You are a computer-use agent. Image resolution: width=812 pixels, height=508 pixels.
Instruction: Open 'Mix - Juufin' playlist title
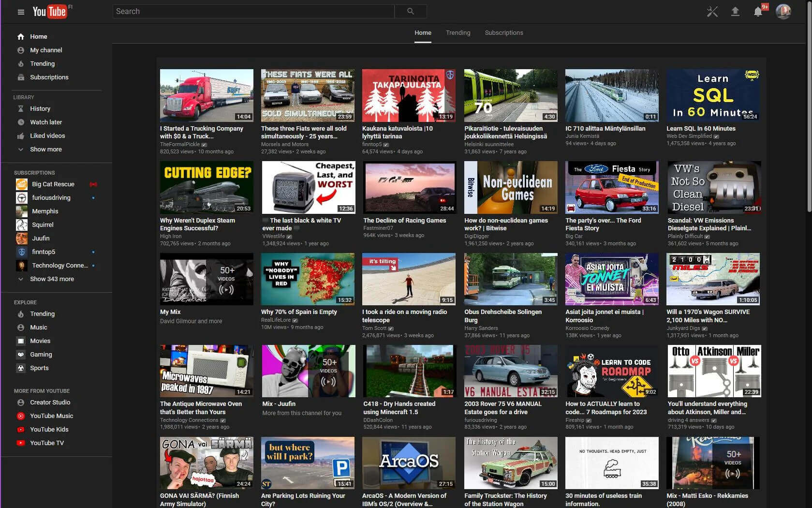click(x=279, y=404)
